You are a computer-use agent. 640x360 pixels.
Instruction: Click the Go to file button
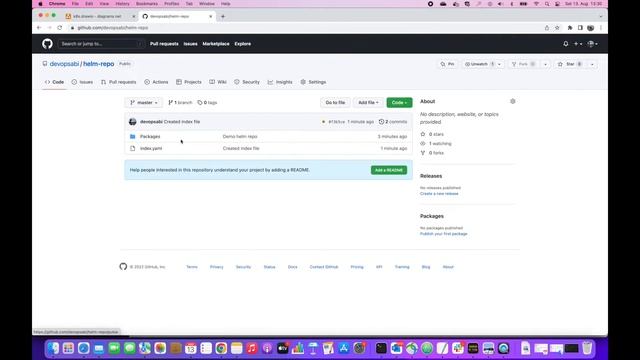[335, 103]
